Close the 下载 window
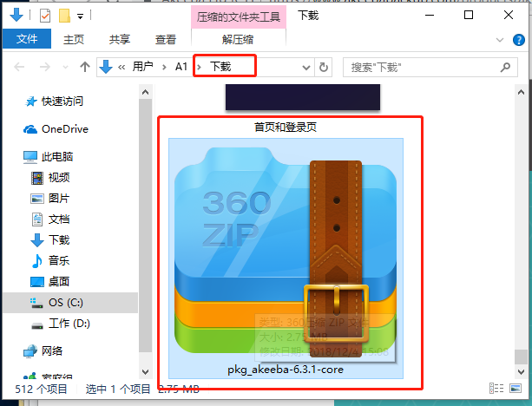532x406 pixels. tap(509, 16)
